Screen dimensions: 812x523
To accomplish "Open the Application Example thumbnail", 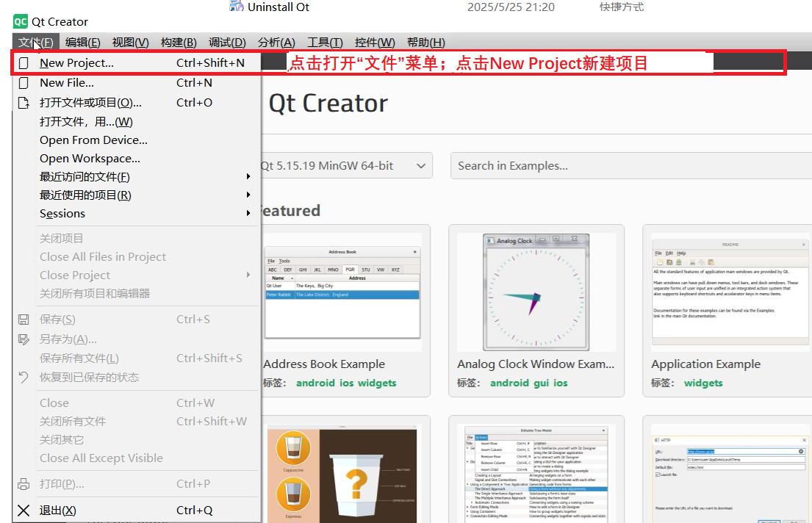I will [730, 292].
